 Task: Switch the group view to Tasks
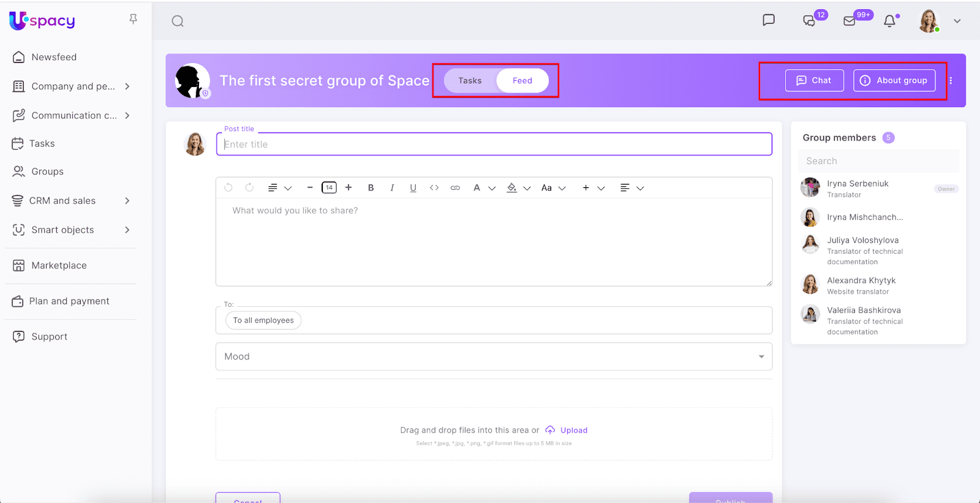coord(470,81)
